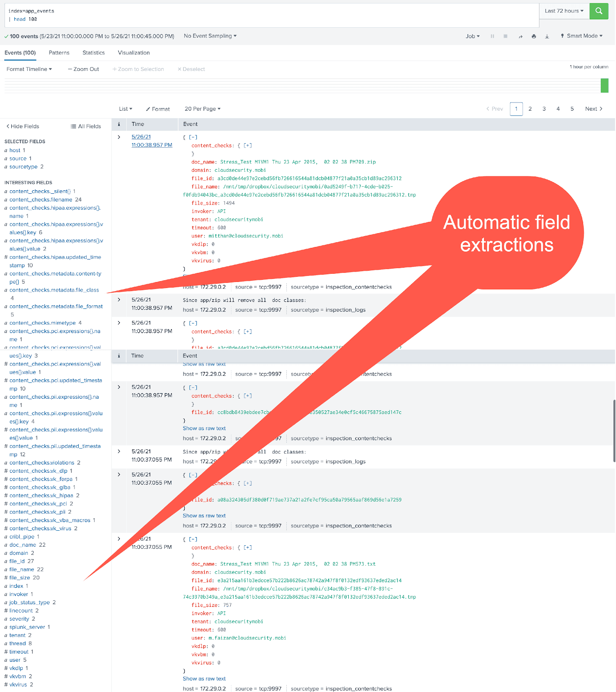Click the export download icon
Image resolution: width=616 pixels, height=692 pixels.
tap(547, 36)
